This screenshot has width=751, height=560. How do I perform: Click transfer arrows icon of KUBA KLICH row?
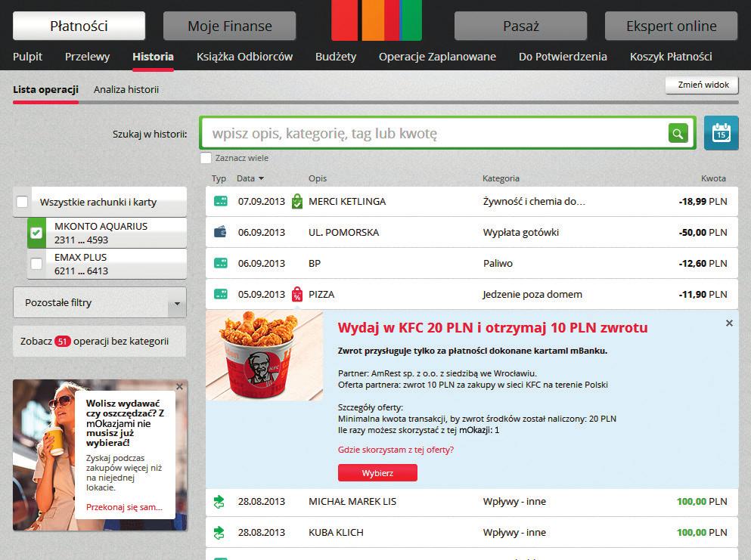[219, 532]
